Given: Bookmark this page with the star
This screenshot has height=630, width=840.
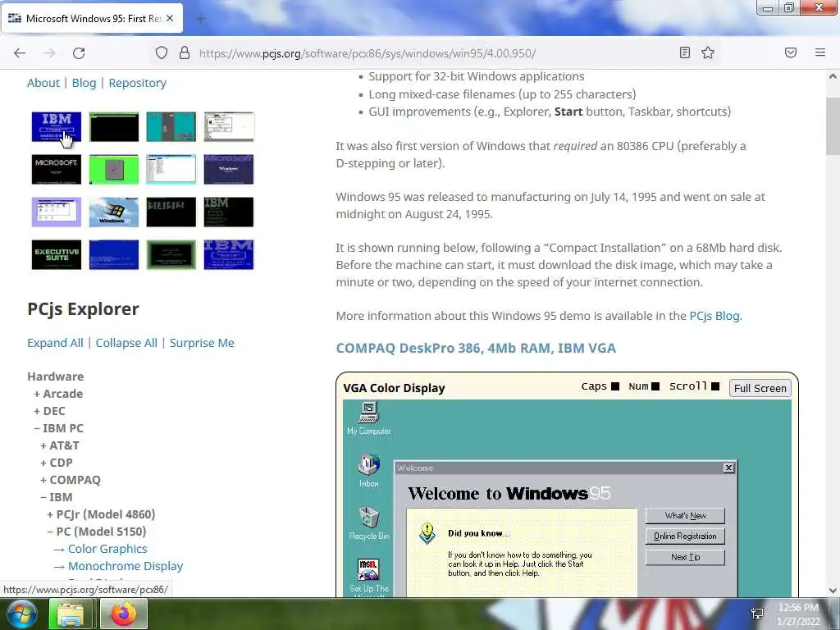Looking at the screenshot, I should tap(708, 52).
